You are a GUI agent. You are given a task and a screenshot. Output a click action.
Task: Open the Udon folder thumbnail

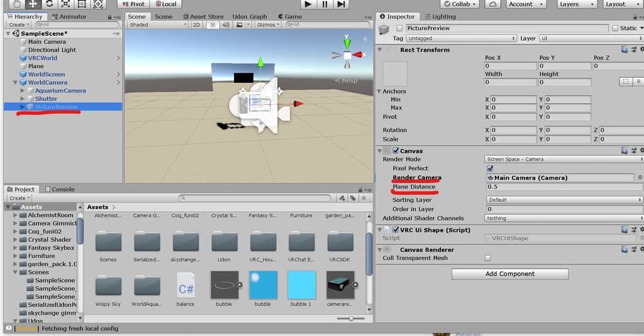(225, 241)
